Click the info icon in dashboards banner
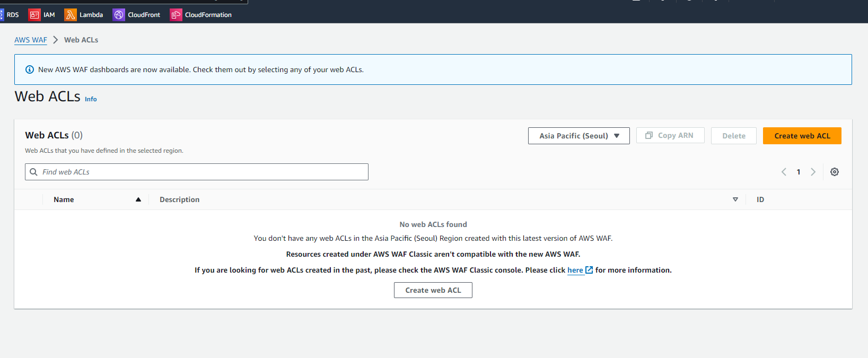The height and width of the screenshot is (358, 868). tap(30, 69)
